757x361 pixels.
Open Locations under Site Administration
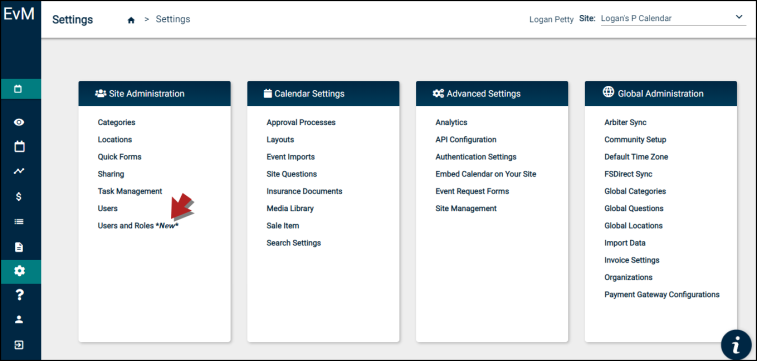click(115, 139)
